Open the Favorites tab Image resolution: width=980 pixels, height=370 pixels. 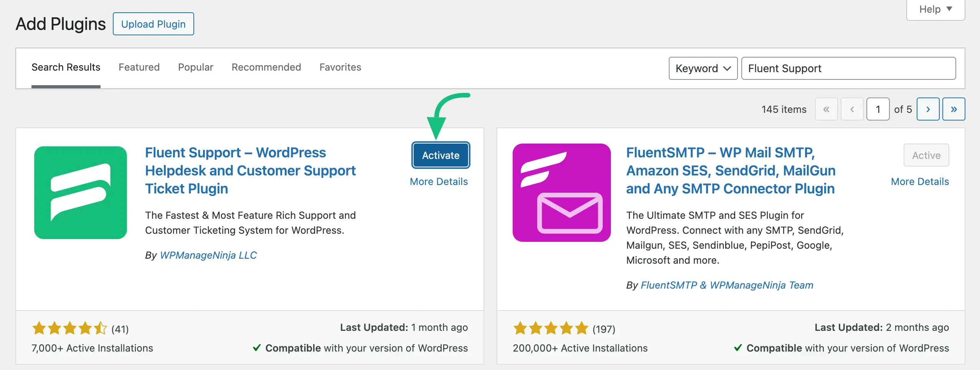(340, 67)
